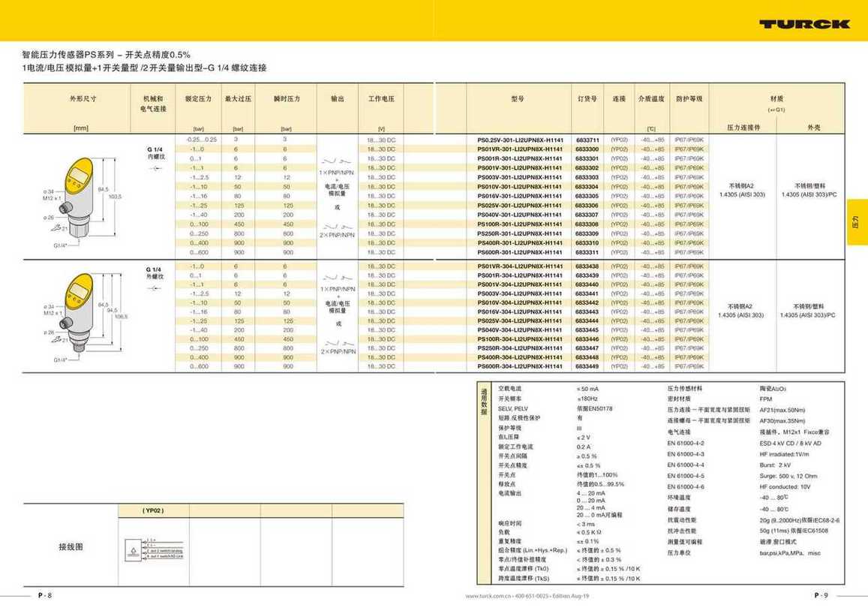Screen dimensions: 868x614
Task: Click order number 6833711
Action: (587, 140)
